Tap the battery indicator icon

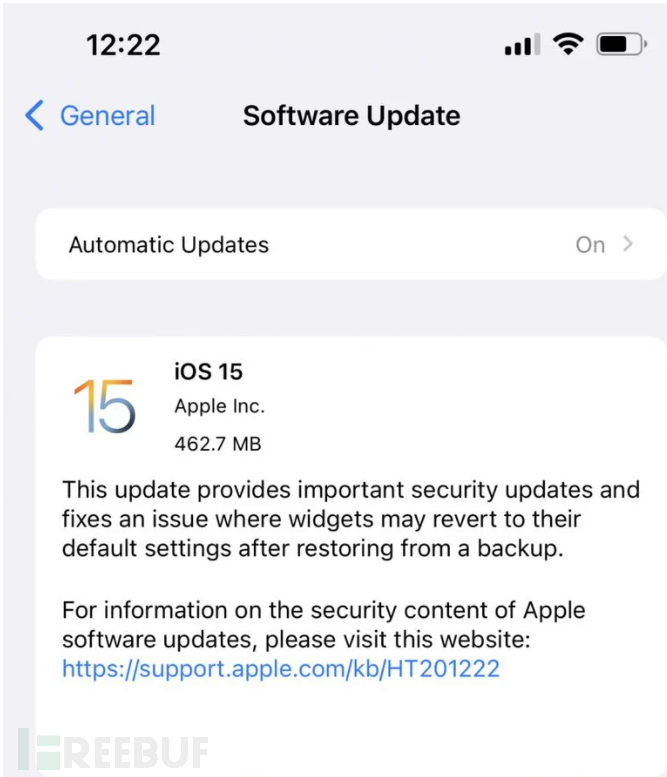click(621, 44)
